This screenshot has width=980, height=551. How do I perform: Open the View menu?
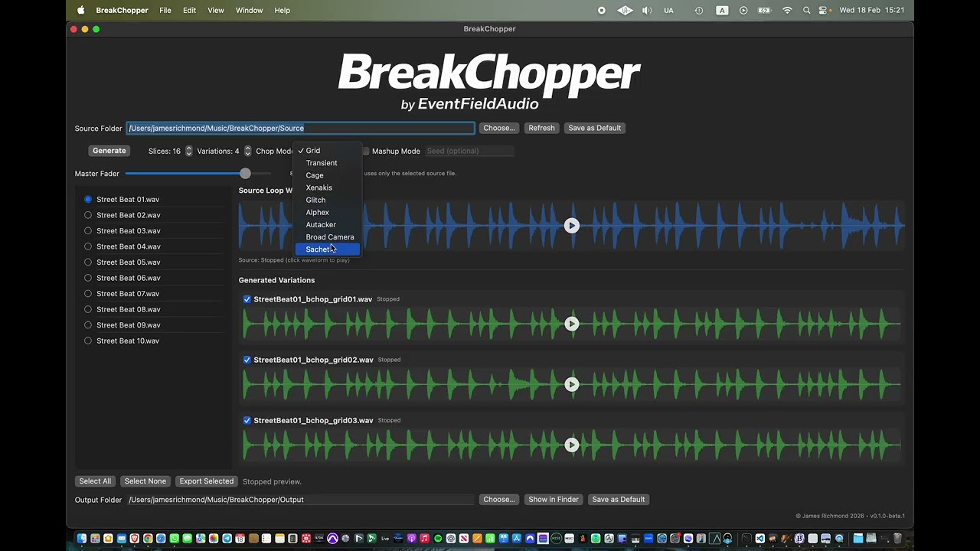pos(216,11)
